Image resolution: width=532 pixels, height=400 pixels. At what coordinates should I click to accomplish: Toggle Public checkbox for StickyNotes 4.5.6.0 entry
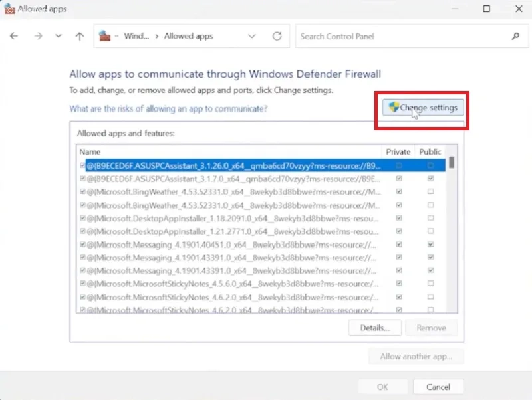(430, 284)
